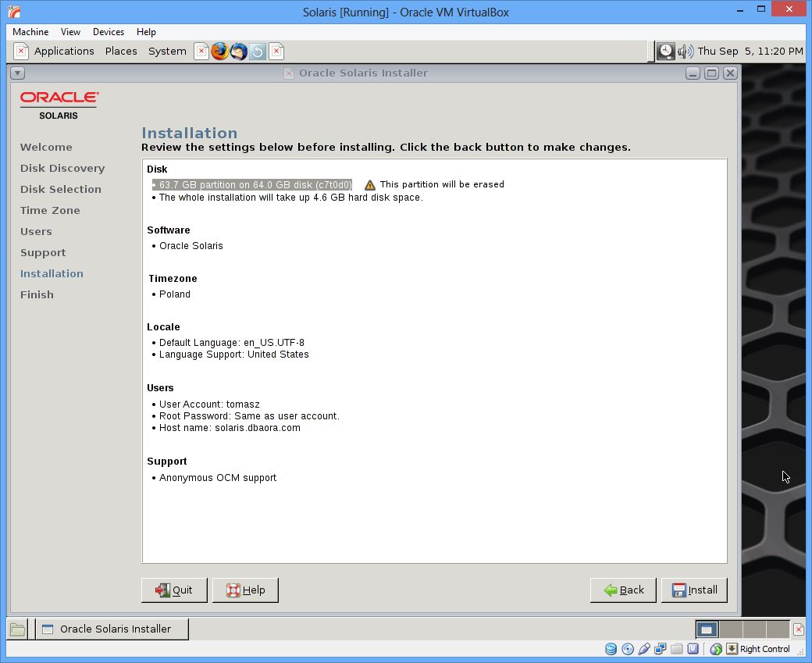Minimize the Oracle Solaris Installer window
The width and height of the screenshot is (812, 663).
[x=693, y=73]
